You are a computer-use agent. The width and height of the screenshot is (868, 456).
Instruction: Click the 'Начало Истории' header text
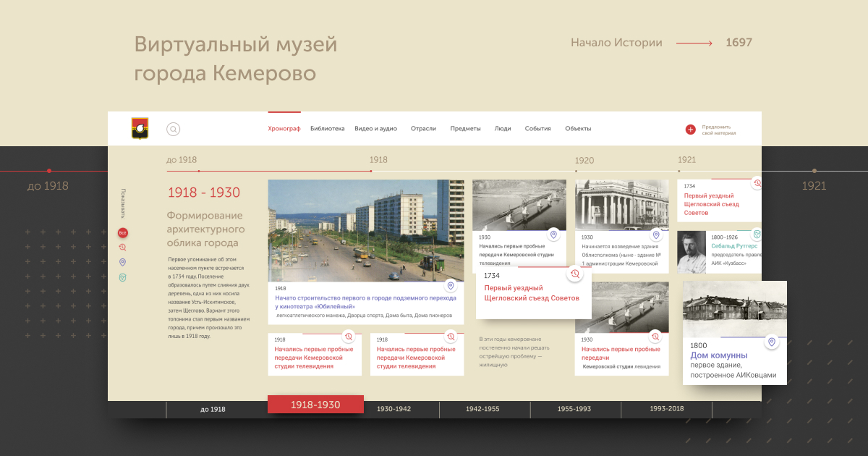click(616, 43)
